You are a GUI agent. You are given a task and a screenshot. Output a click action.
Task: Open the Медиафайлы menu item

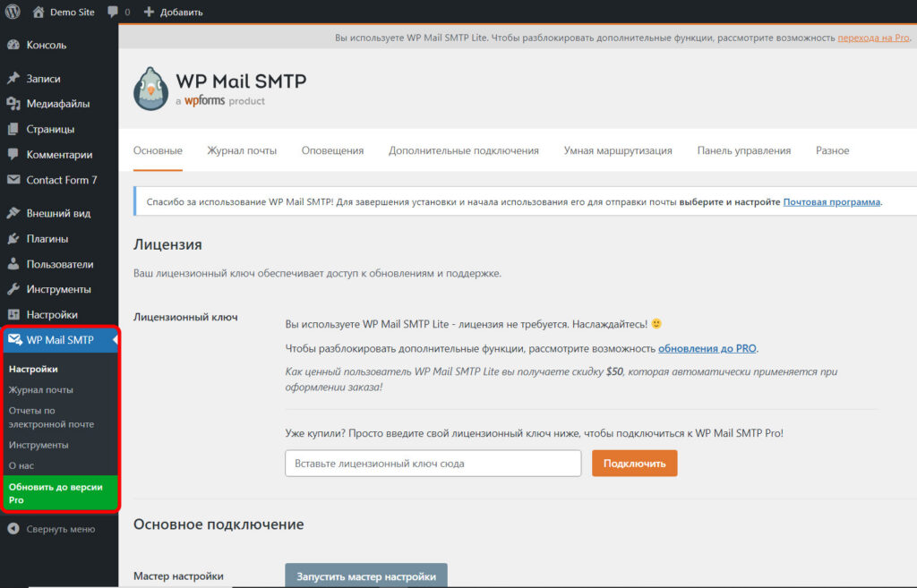[x=58, y=104]
